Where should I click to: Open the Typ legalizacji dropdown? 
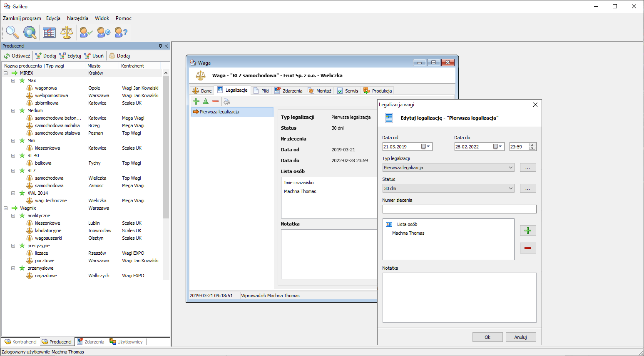point(511,168)
